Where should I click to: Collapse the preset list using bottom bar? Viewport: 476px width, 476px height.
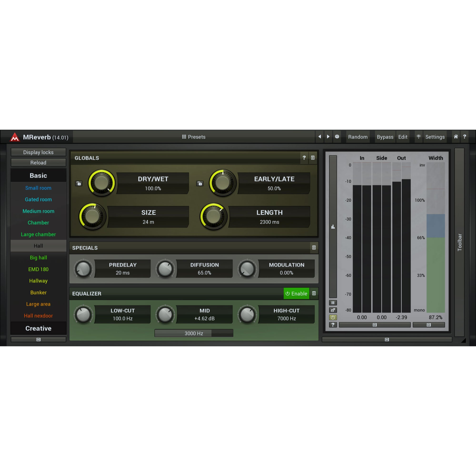click(x=38, y=340)
